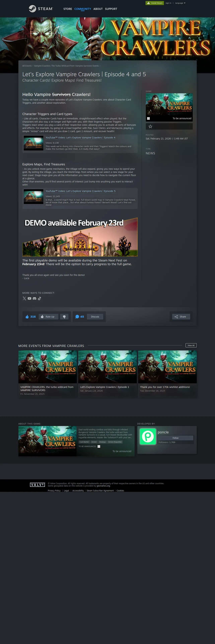215x644 pixels.
Task: Click the blue thumbs-up count icon
Action: pos(27,317)
